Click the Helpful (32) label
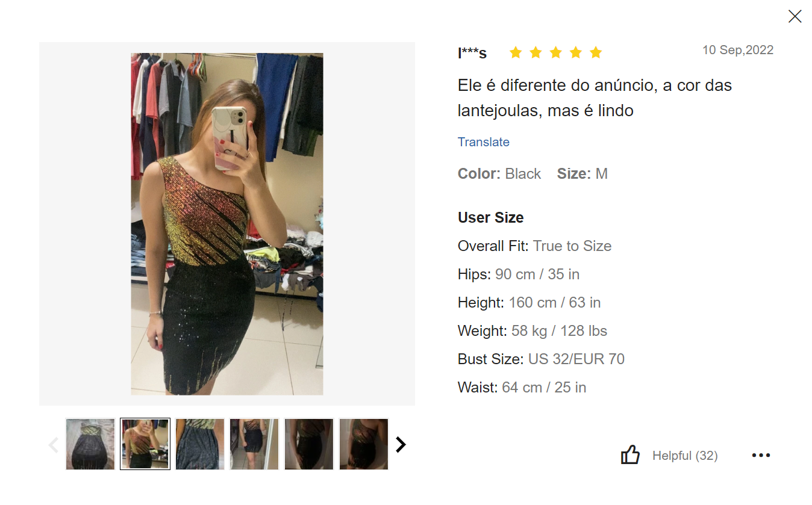Viewport: 812px width, 505px height. click(x=685, y=456)
